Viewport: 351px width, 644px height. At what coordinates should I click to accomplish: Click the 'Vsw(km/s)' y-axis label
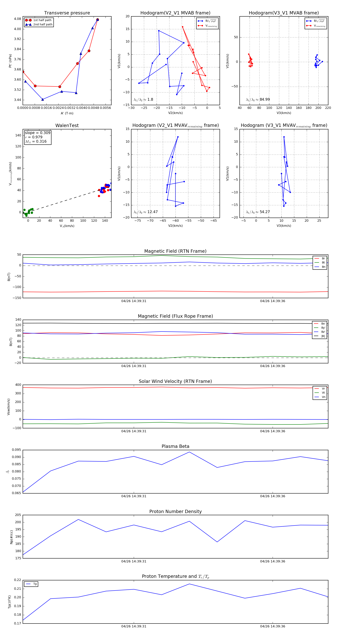click(x=9, y=407)
